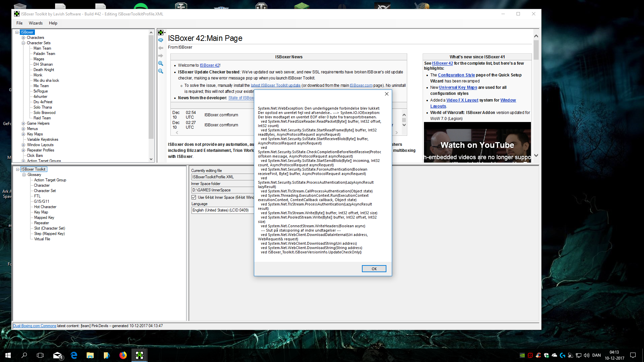The width and height of the screenshot is (644, 362).
Task: Click the Currently editing file field
Action: click(223, 177)
